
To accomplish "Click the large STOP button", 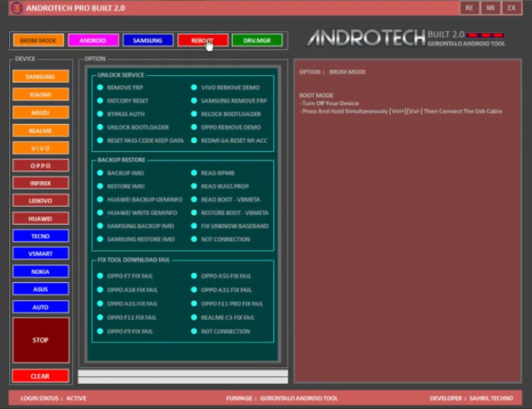I will click(x=40, y=340).
